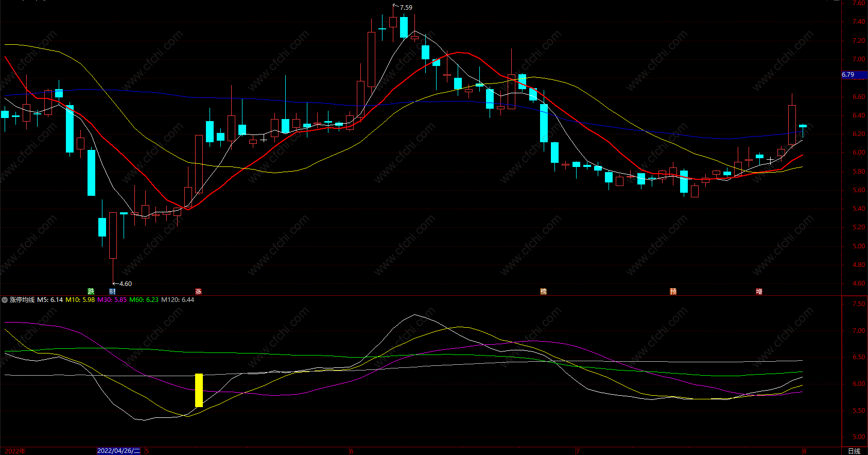Click the yellow signal bar in indicator panel
This screenshot has height=455, width=868.
(x=199, y=390)
